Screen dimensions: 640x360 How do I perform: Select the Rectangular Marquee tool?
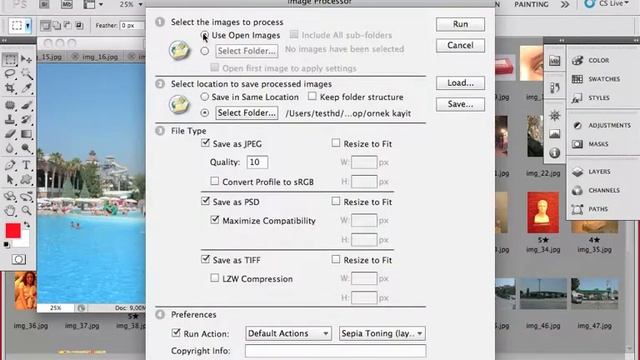(x=10, y=60)
